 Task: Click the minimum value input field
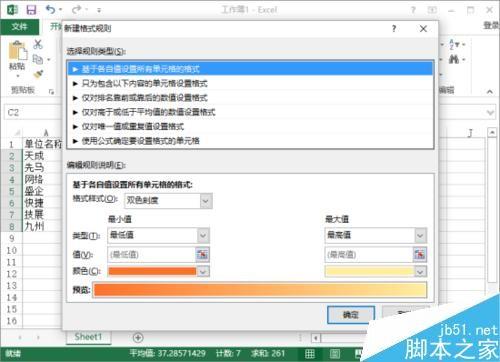151,255
